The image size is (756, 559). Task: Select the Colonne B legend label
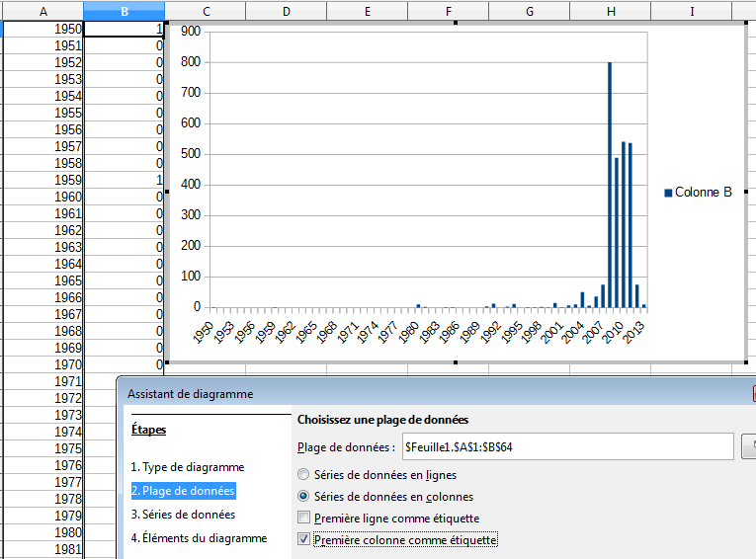pos(703,193)
